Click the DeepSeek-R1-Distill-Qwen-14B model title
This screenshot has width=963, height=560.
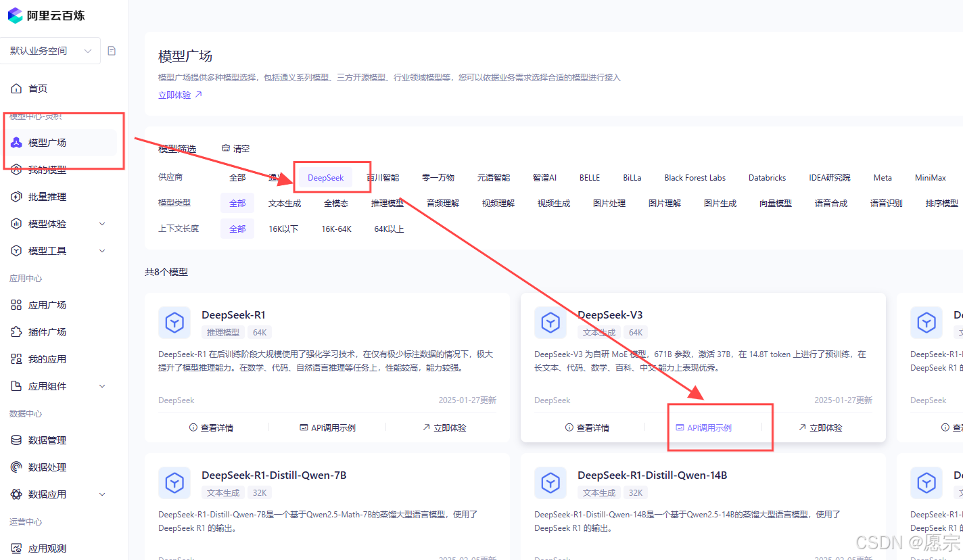pyautogui.click(x=653, y=475)
